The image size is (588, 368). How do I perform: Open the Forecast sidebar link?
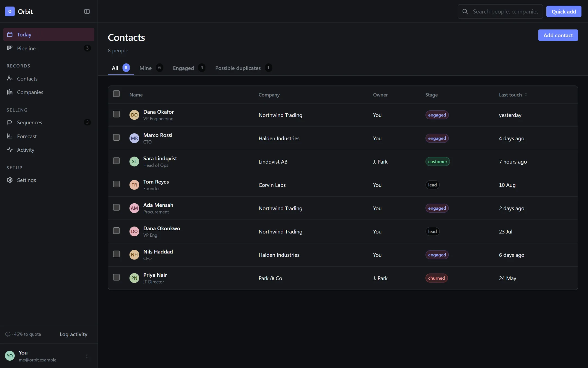(49, 136)
